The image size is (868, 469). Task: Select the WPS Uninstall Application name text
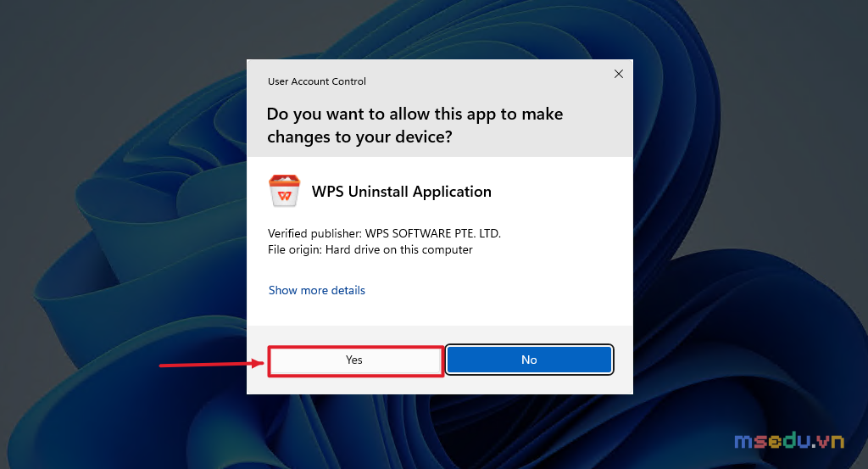[x=401, y=192]
